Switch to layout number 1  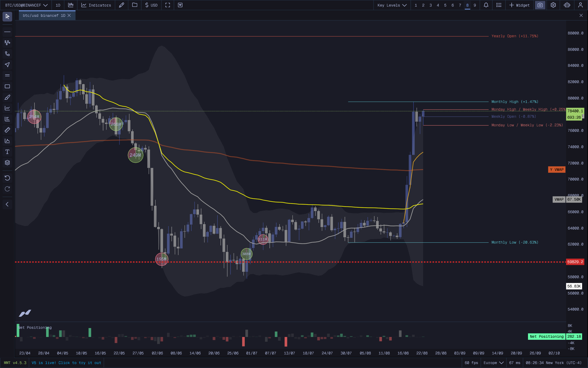click(x=416, y=5)
